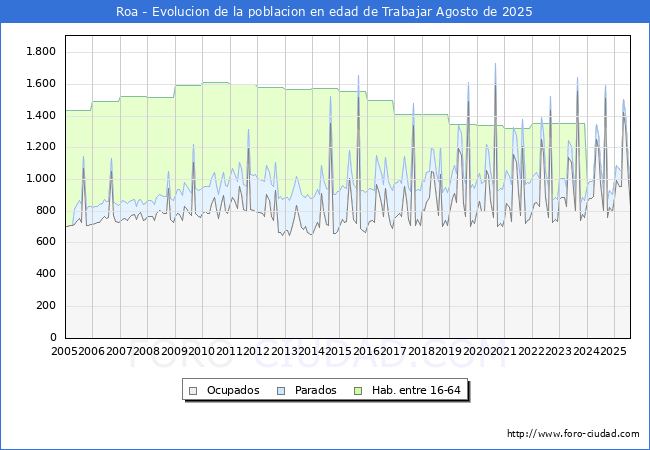The height and width of the screenshot is (450, 650).
Task: Click the 1.800 y-axis label
Action: [x=40, y=51]
